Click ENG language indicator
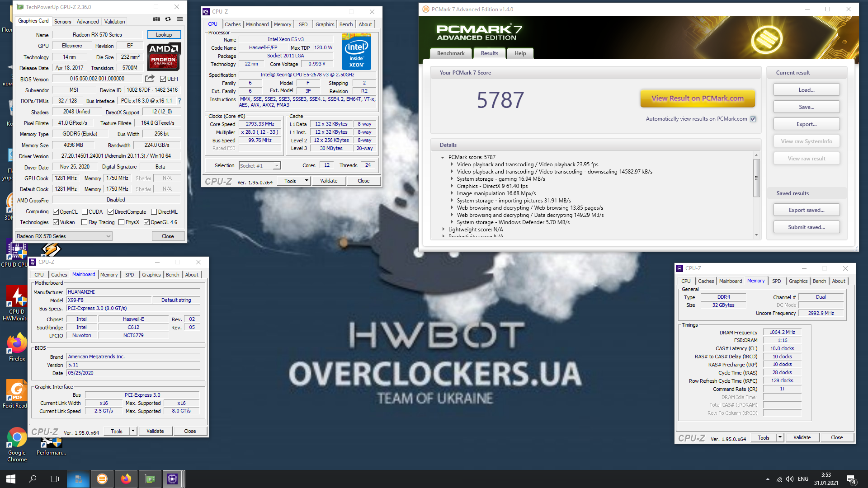868x488 pixels. (x=803, y=479)
